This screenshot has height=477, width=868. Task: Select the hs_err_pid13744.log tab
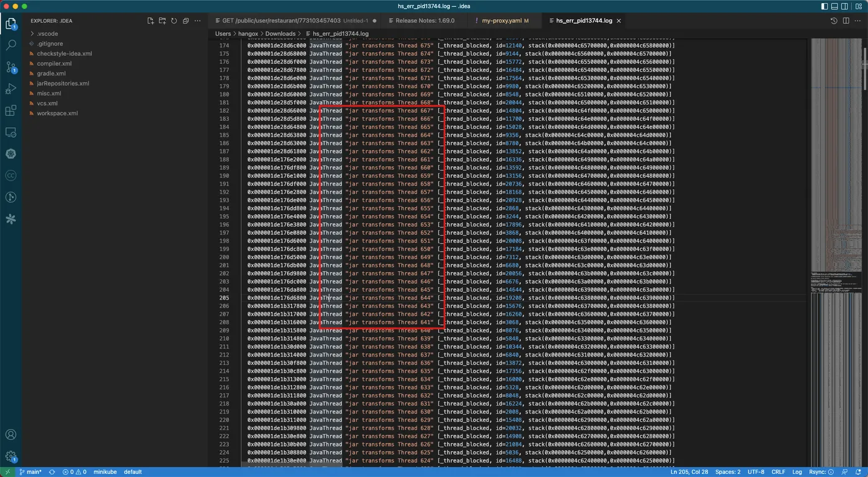(x=584, y=20)
